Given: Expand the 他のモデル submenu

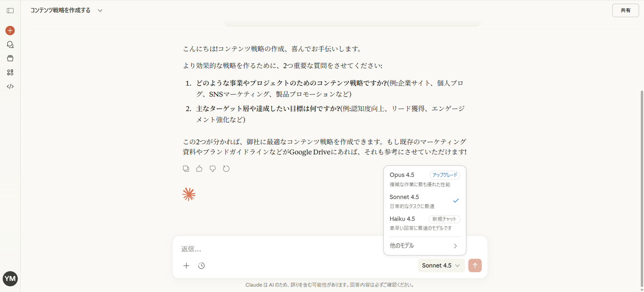Looking at the screenshot, I should pyautogui.click(x=424, y=246).
